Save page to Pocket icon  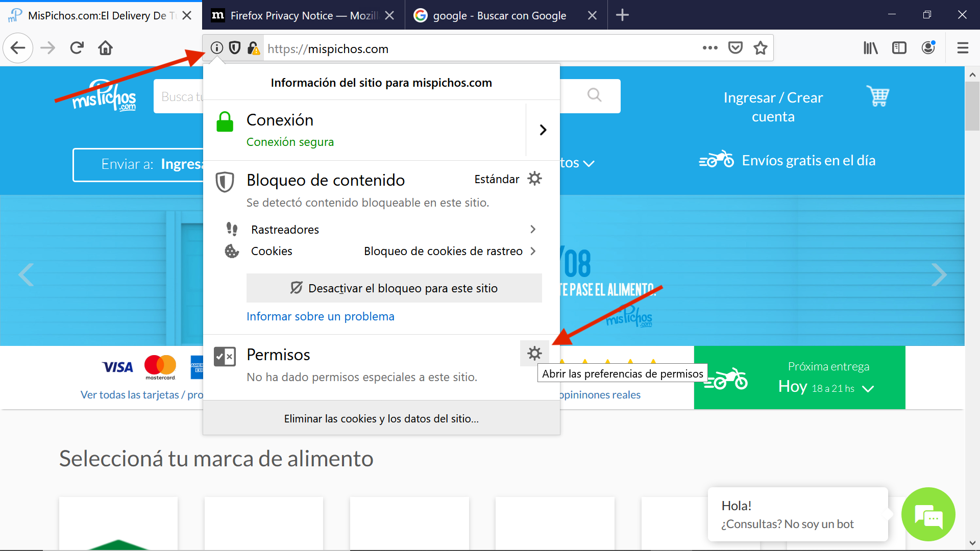pos(735,48)
